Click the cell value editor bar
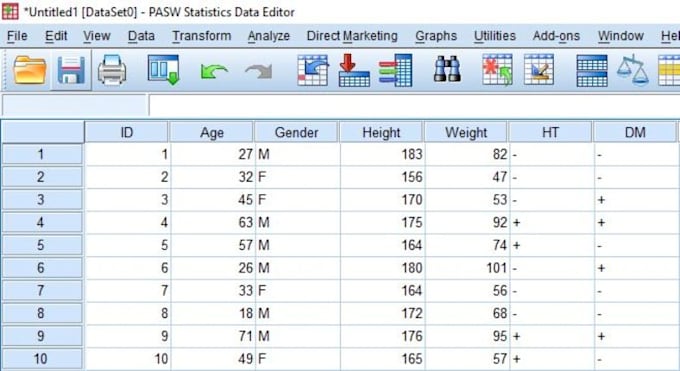This screenshot has width=680, height=371. click(x=415, y=105)
